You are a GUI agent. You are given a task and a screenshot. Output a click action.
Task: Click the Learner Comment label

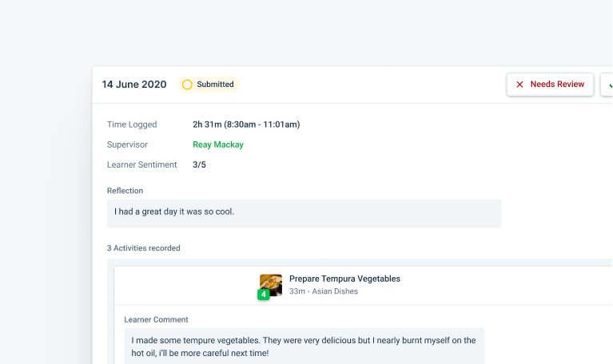156,319
